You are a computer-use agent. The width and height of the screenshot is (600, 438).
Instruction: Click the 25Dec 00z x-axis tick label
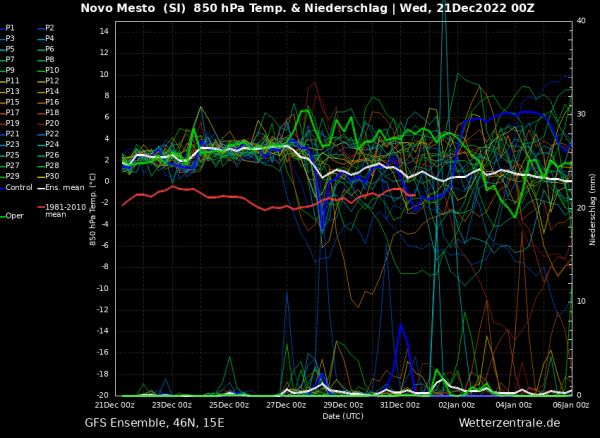[x=229, y=404]
